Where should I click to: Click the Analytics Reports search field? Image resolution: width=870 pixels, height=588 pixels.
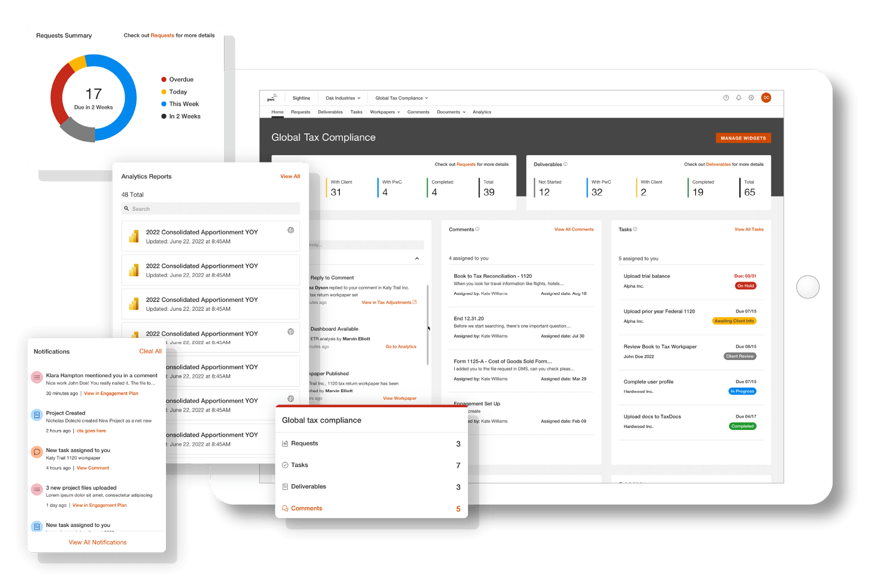[x=211, y=209]
